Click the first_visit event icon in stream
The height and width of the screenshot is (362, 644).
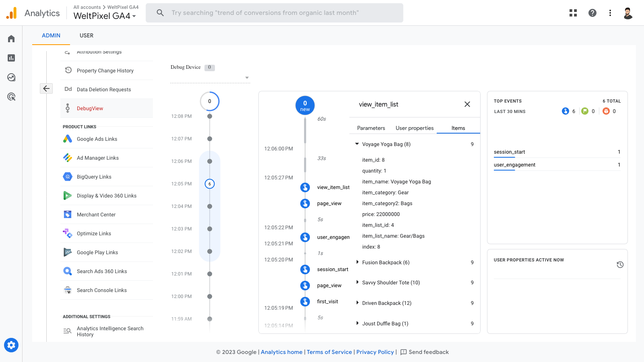coord(305,302)
